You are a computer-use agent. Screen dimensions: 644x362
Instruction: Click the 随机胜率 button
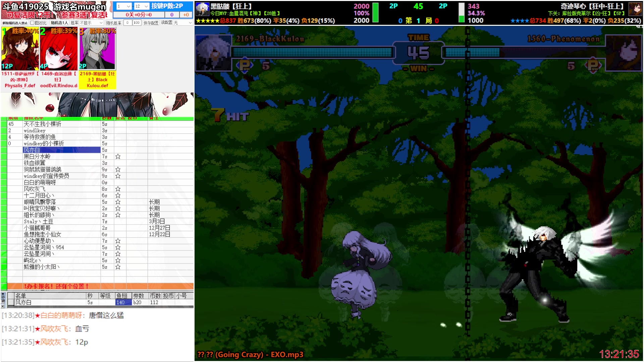pos(114,23)
